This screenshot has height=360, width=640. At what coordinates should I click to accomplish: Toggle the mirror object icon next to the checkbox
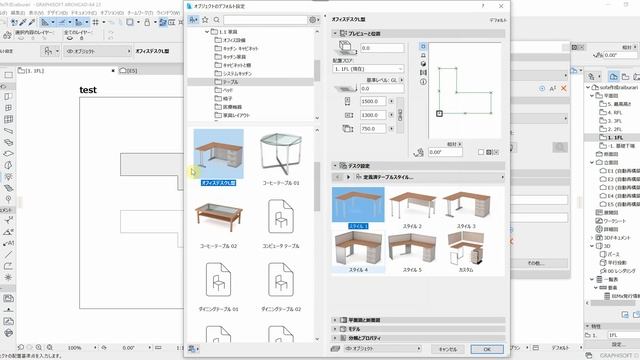[492, 152]
